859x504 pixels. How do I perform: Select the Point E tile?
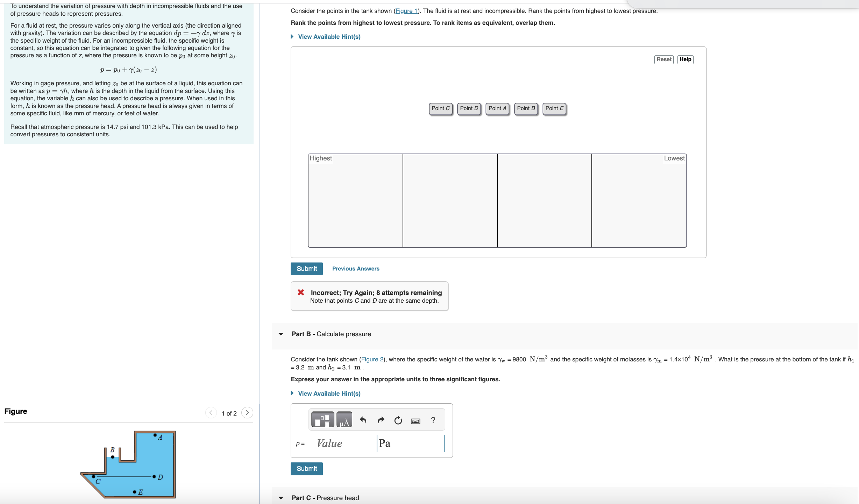coord(554,109)
